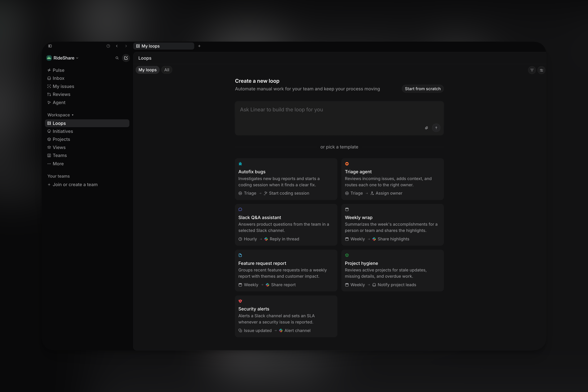Select the My loops tab at top
Viewport: 588px width, 392px height.
coord(164,46)
